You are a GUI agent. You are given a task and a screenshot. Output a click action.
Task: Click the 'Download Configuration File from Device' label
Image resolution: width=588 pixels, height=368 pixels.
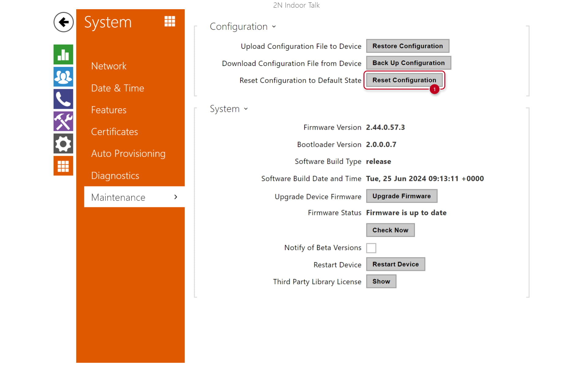click(x=292, y=63)
